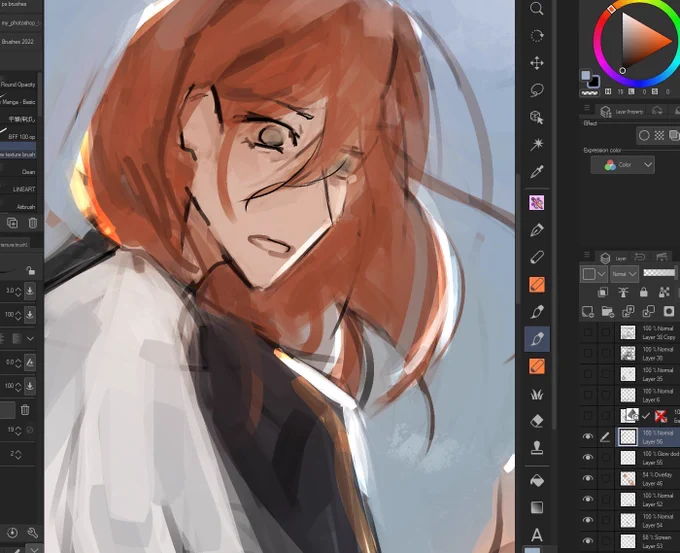This screenshot has width=680, height=553.
Task: Select the pink Decoration tool icon
Action: [537, 203]
